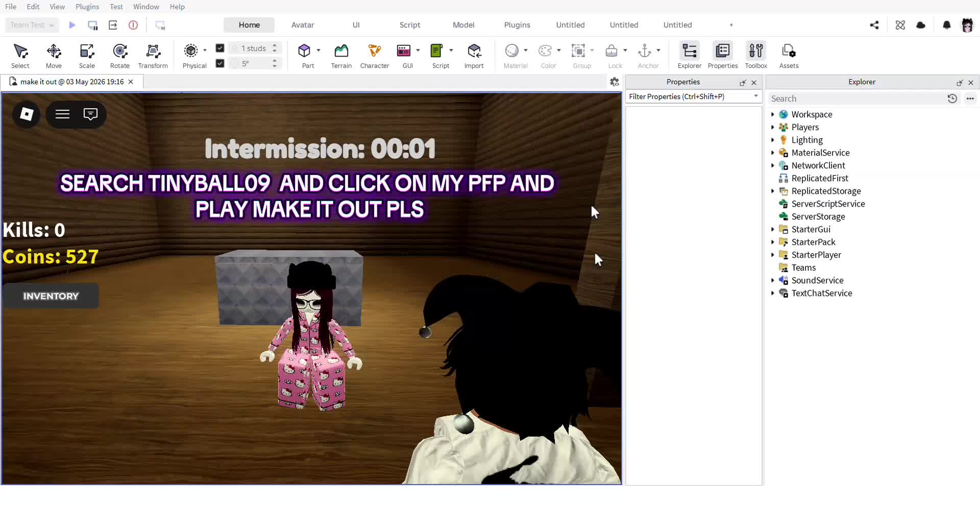Click the Import icon
The image size is (980, 506).
coord(474,50)
